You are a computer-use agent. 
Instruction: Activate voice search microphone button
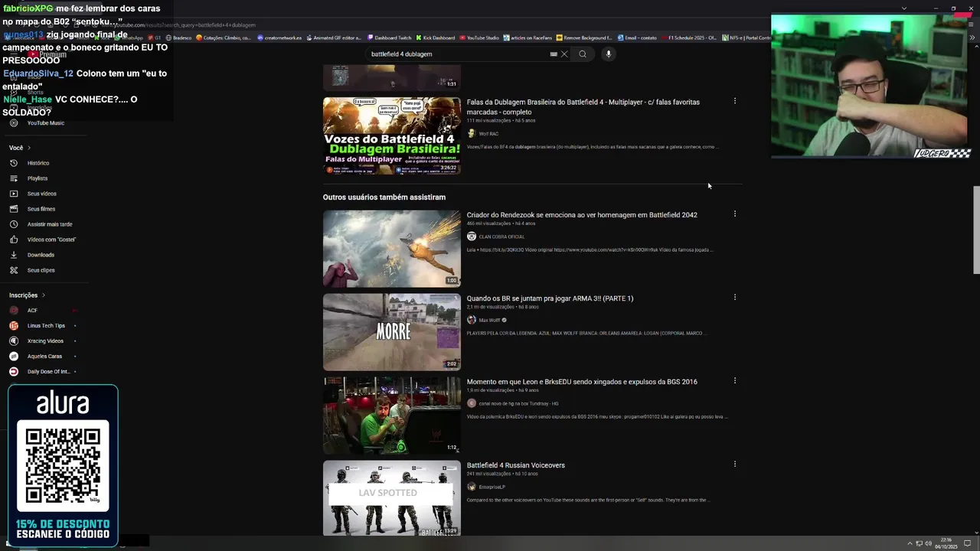pyautogui.click(x=609, y=54)
